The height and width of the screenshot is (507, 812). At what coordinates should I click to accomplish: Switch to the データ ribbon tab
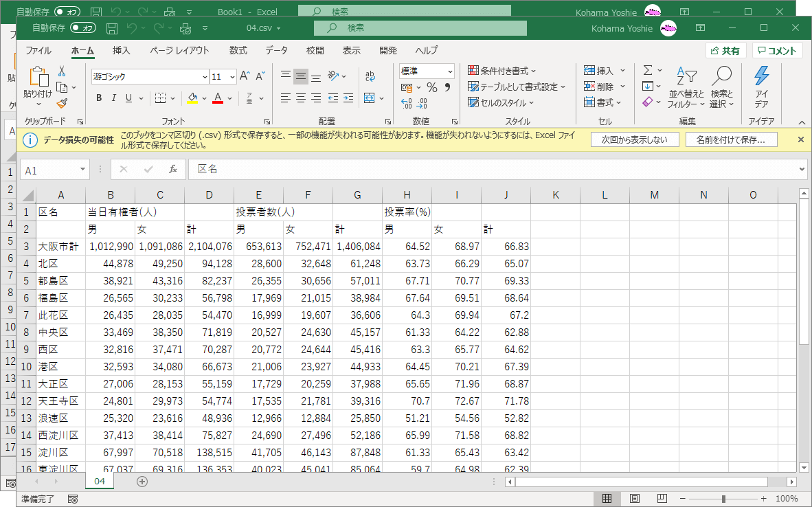tap(276, 51)
